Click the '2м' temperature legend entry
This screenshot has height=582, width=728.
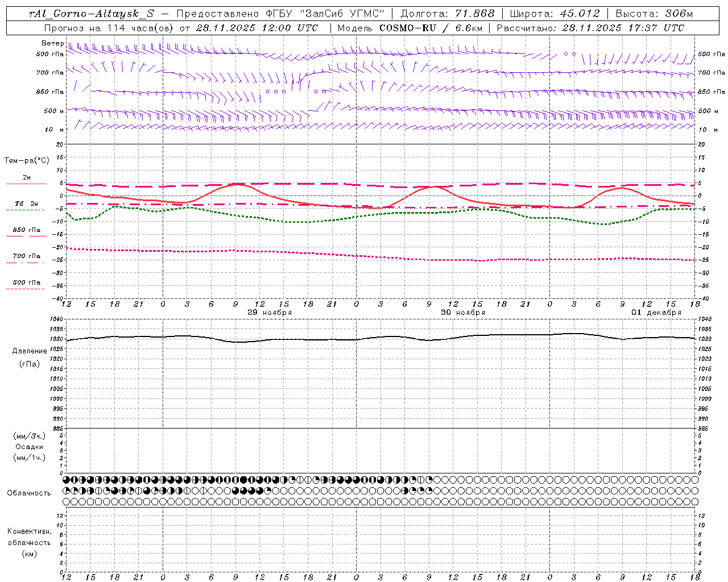coord(27,177)
